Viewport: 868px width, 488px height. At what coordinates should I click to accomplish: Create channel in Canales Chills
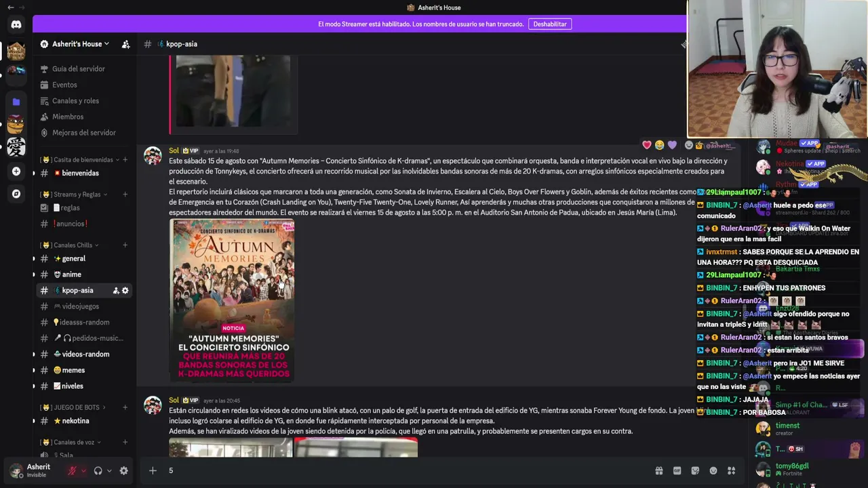(x=125, y=245)
